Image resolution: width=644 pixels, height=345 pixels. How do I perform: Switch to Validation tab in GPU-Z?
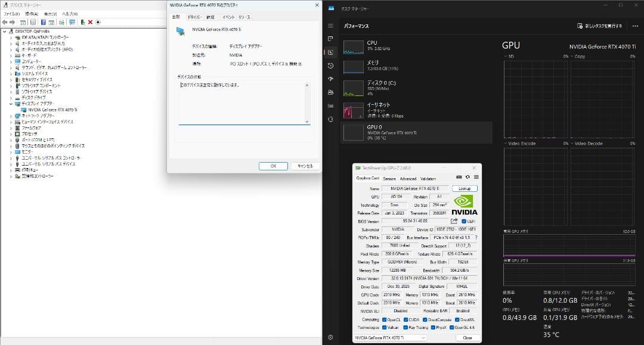coord(428,179)
